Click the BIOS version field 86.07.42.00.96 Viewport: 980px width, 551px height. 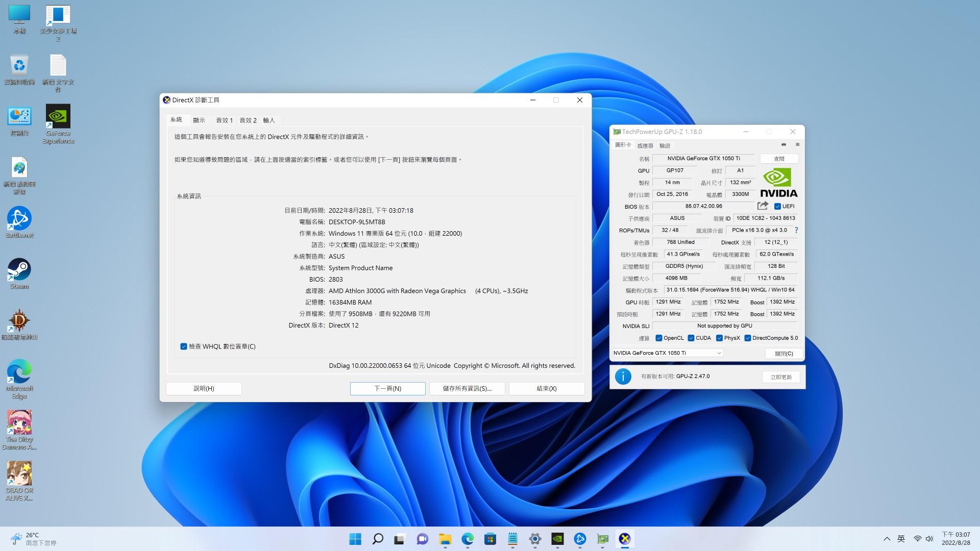(x=703, y=206)
